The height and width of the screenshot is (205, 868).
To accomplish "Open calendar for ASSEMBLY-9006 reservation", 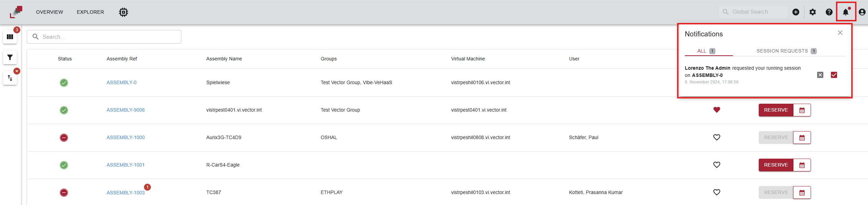I will pyautogui.click(x=802, y=110).
